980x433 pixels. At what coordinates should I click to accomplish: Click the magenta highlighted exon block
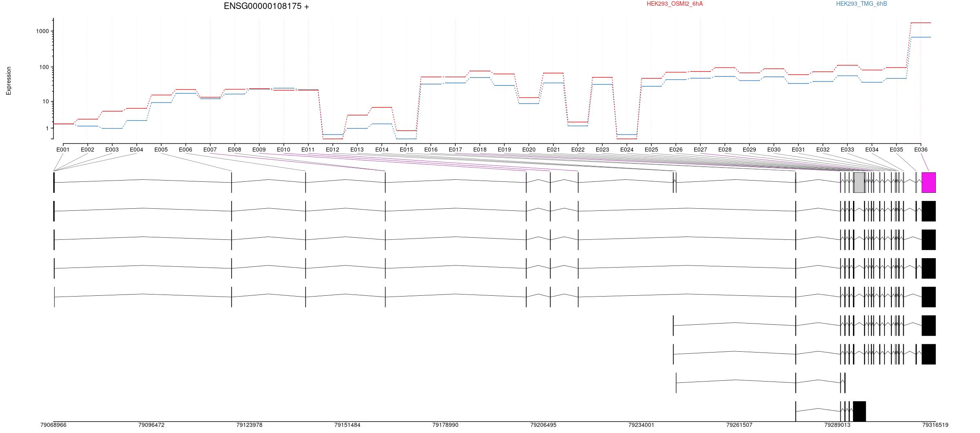point(929,183)
